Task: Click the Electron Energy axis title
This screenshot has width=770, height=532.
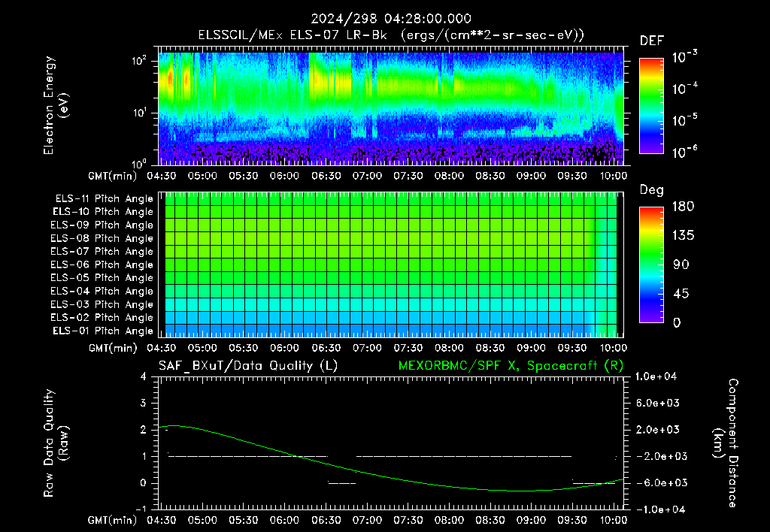Action: click(x=56, y=105)
